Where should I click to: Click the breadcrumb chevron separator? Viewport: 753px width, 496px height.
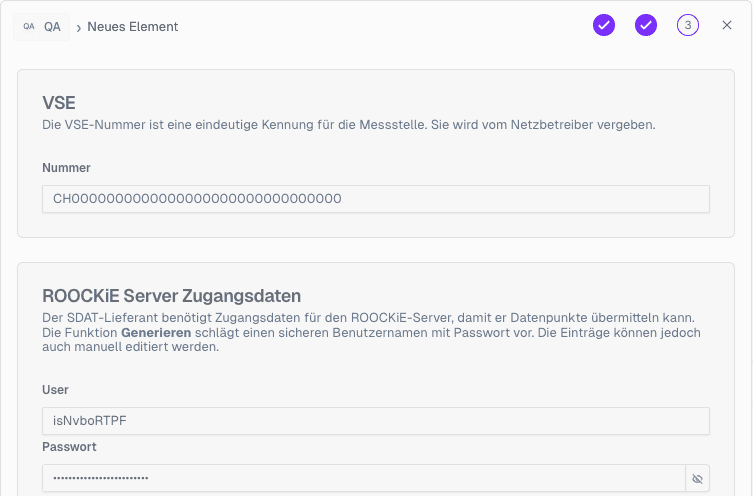[79, 28]
